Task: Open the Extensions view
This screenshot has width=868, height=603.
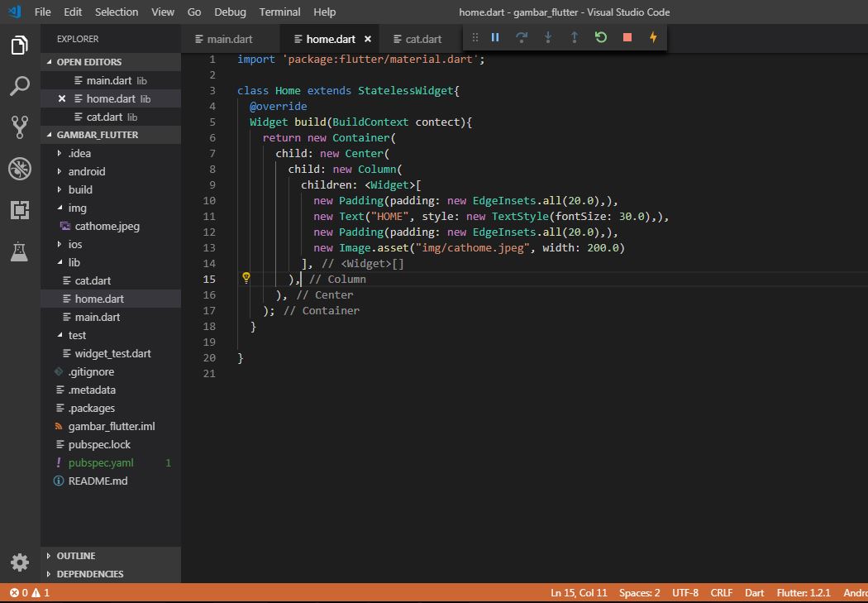Action: pos(19,210)
